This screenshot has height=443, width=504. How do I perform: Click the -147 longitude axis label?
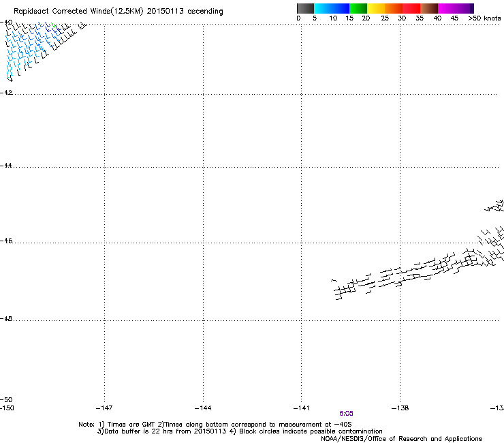pyautogui.click(x=104, y=408)
